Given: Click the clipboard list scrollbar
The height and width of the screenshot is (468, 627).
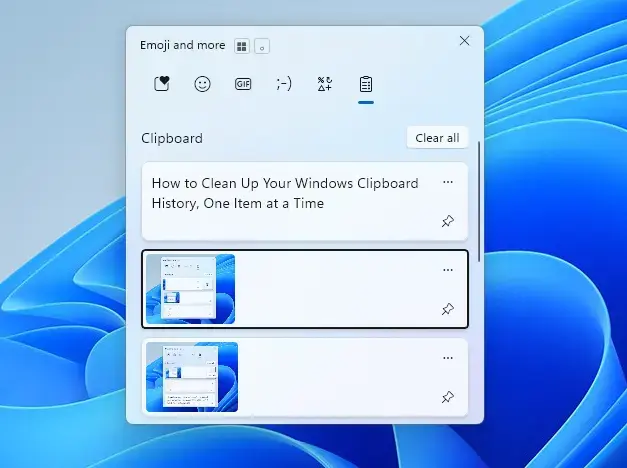Looking at the screenshot, I should (479, 202).
